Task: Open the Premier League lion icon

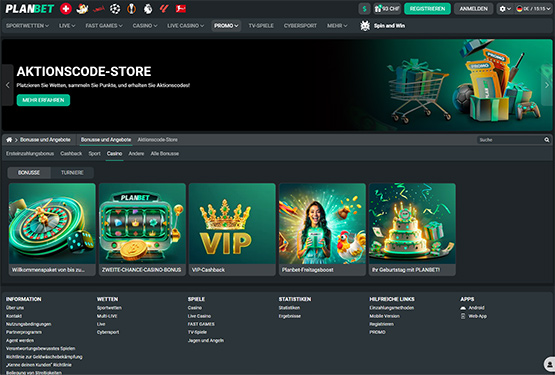Action: pyautogui.click(x=148, y=8)
